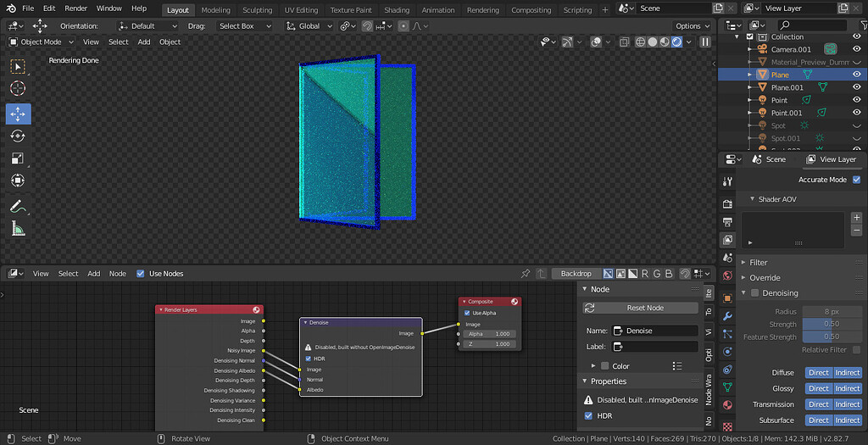Click the Reset Node button
This screenshot has height=445, width=868.
641,309
